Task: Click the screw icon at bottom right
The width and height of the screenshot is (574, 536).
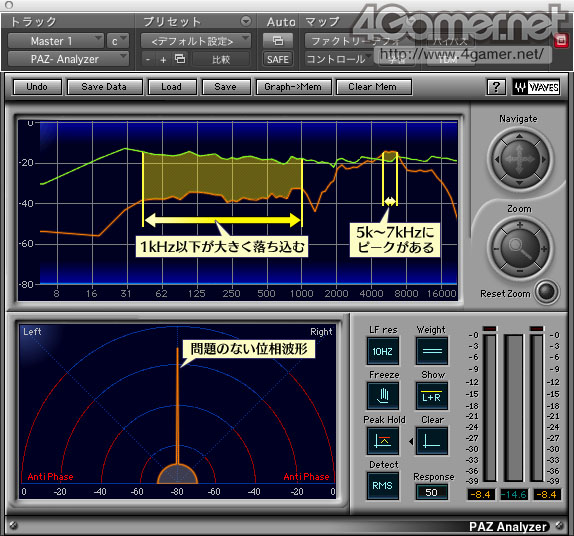Action: 560,525
